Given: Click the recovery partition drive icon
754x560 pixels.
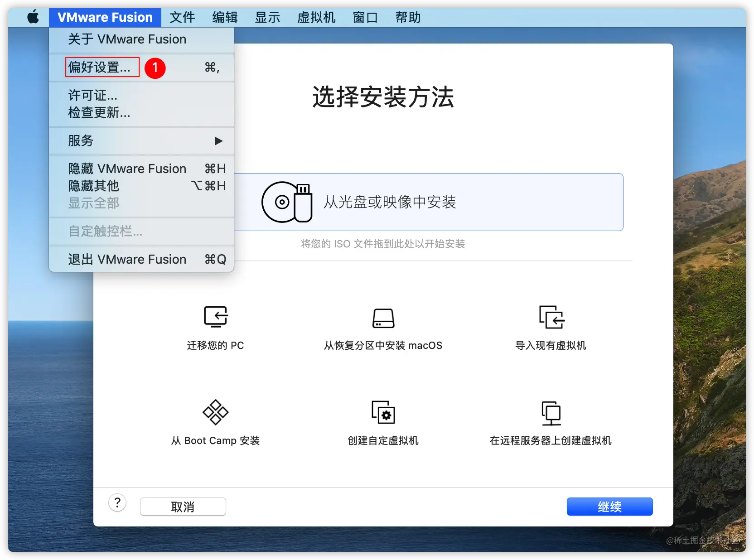Looking at the screenshot, I should point(383,318).
